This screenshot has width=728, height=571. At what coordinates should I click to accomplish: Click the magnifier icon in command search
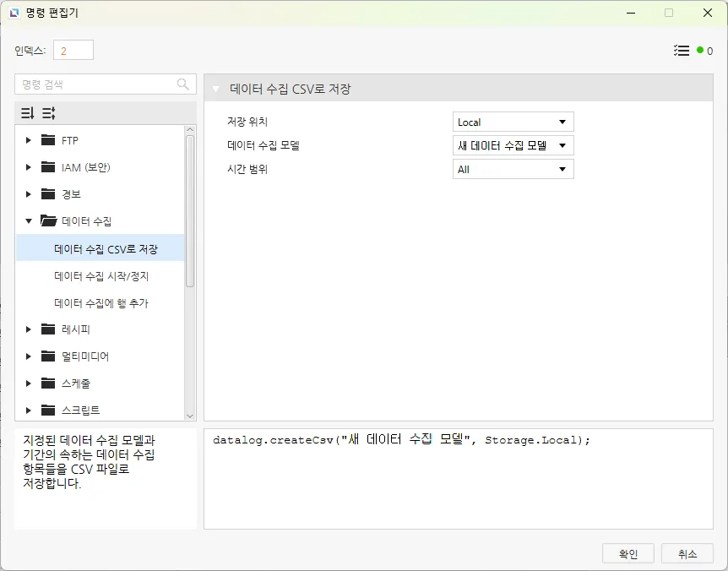click(183, 84)
